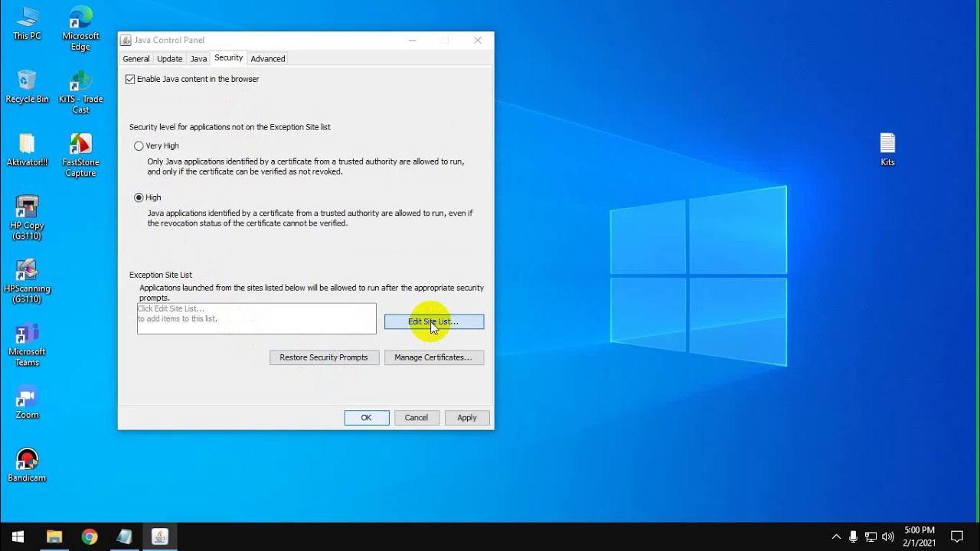Show hidden system tray icons
The width and height of the screenshot is (980, 551).
point(836,536)
